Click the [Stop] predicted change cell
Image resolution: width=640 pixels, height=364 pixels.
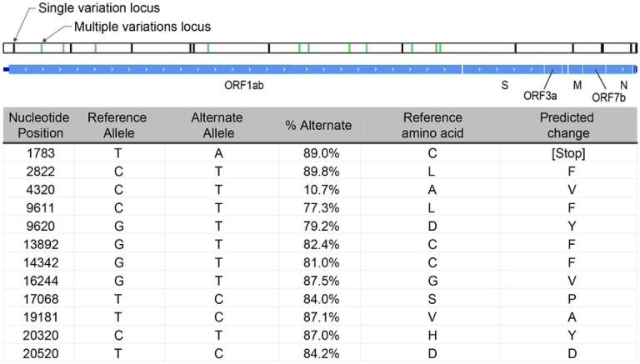pyautogui.click(x=566, y=153)
